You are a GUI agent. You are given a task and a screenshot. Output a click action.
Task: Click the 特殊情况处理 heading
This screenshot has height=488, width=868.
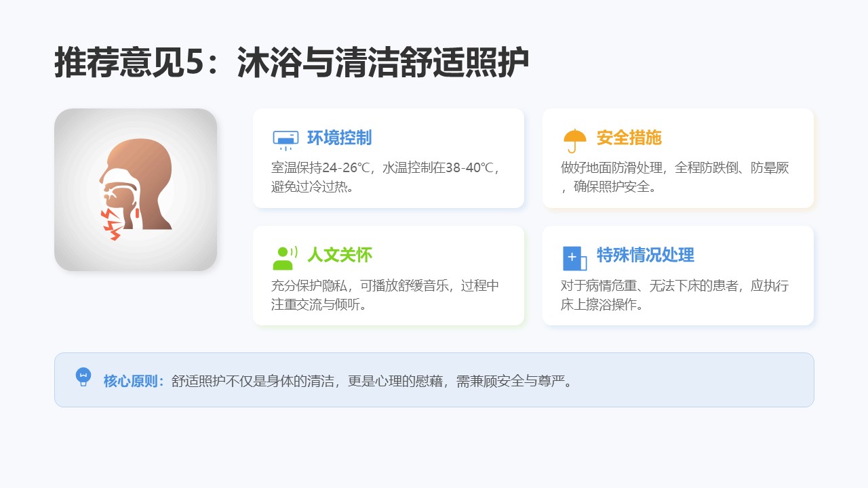pyautogui.click(x=645, y=255)
